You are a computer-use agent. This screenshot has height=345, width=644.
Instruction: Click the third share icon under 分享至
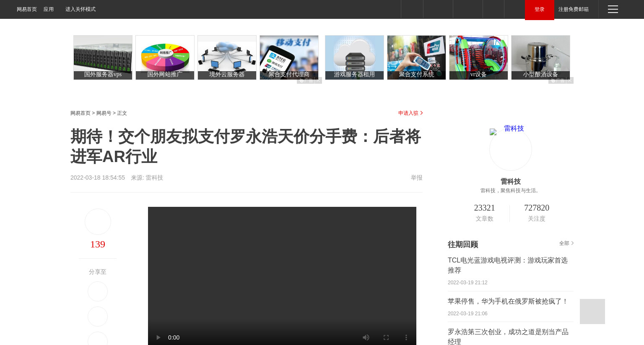point(98,339)
